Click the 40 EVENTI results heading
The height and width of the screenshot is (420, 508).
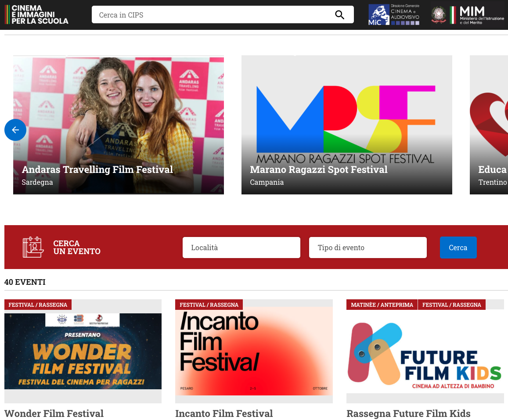coord(25,282)
